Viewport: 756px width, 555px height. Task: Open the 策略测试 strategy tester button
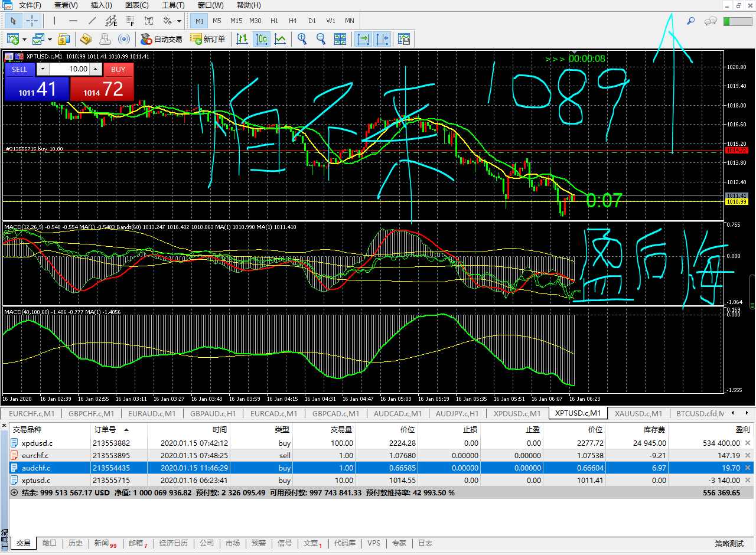pyautogui.click(x=729, y=543)
